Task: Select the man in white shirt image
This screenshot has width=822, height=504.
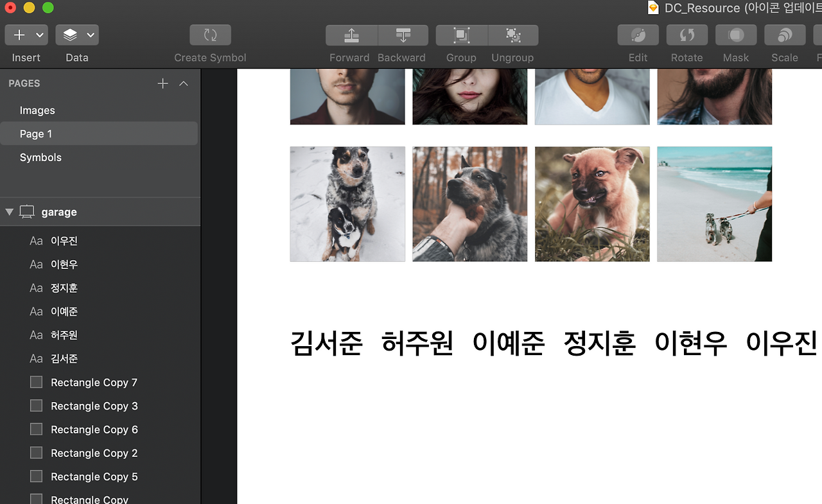Action: click(x=592, y=97)
